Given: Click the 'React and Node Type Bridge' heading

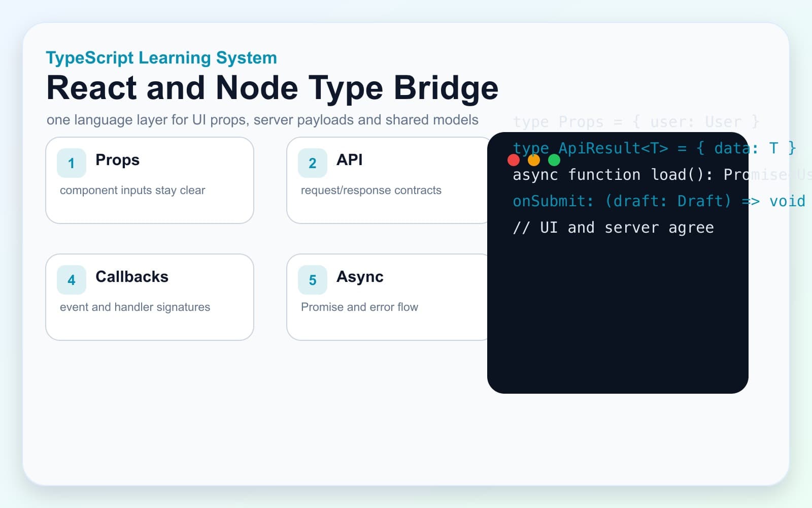Looking at the screenshot, I should [x=273, y=88].
